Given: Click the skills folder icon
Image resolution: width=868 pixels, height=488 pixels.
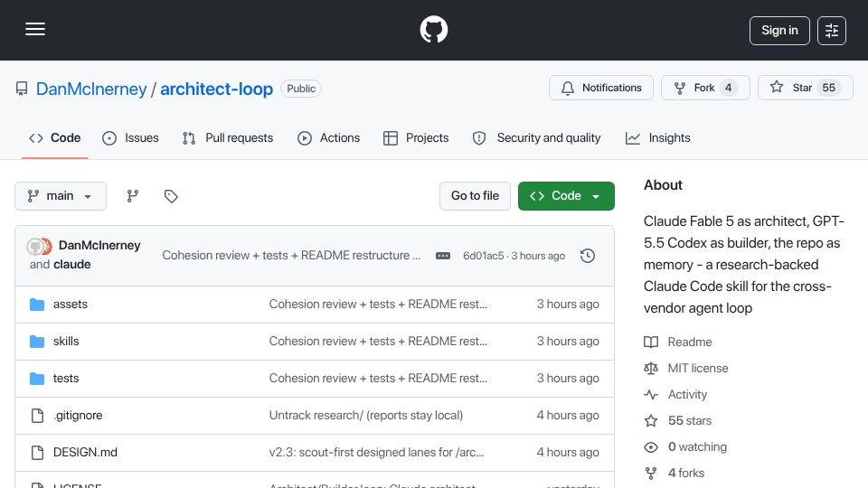Looking at the screenshot, I should [x=37, y=342].
